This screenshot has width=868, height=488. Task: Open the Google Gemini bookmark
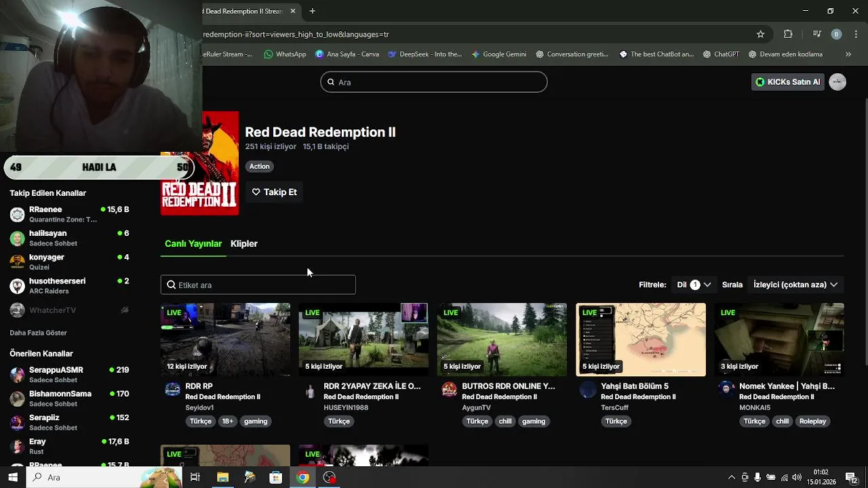pos(498,54)
